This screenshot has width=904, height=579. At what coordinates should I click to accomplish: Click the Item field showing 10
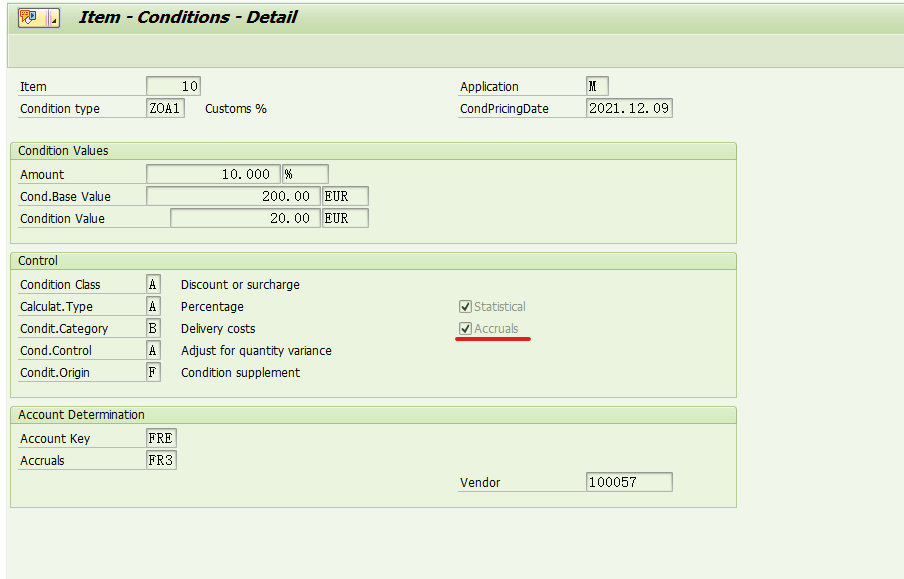pyautogui.click(x=174, y=87)
